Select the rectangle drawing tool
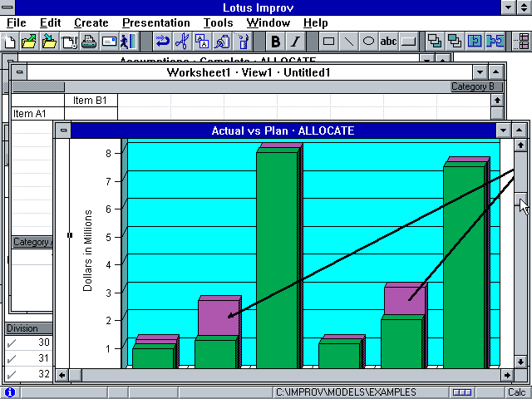Screen dimensions: 532x399 328,42
